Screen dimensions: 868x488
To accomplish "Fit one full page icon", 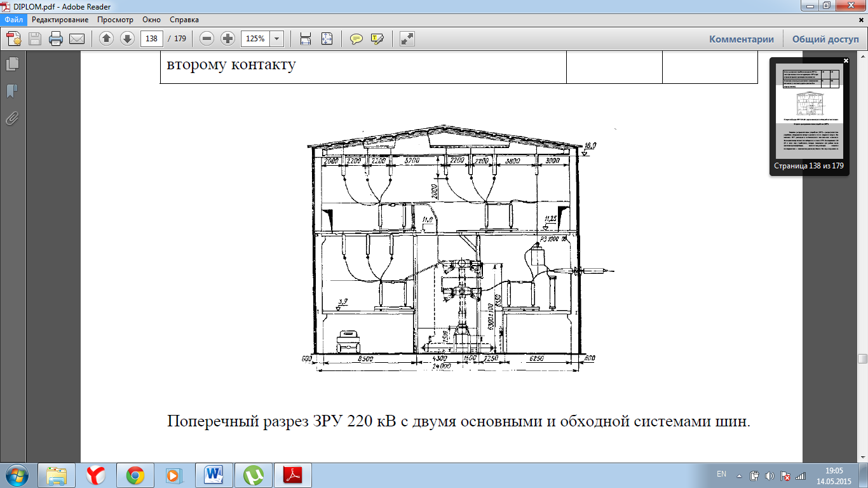I will (327, 39).
